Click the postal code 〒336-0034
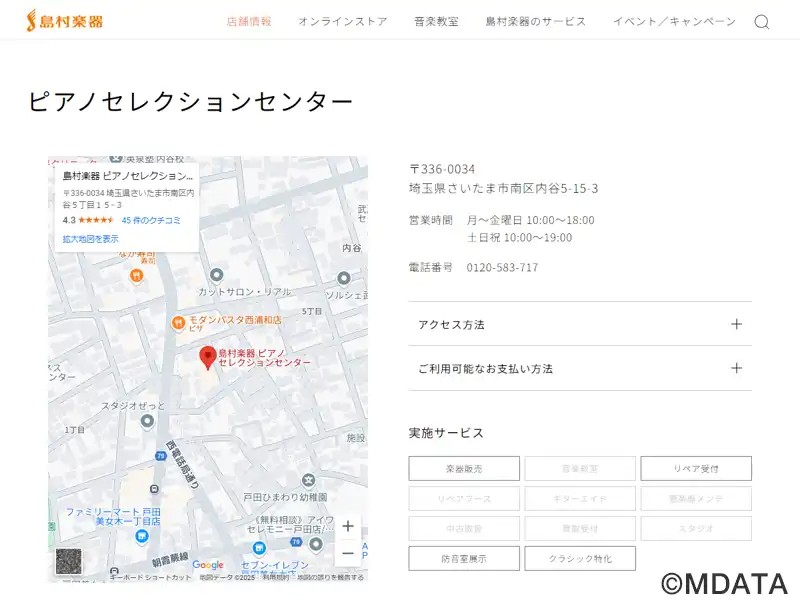 (x=442, y=169)
